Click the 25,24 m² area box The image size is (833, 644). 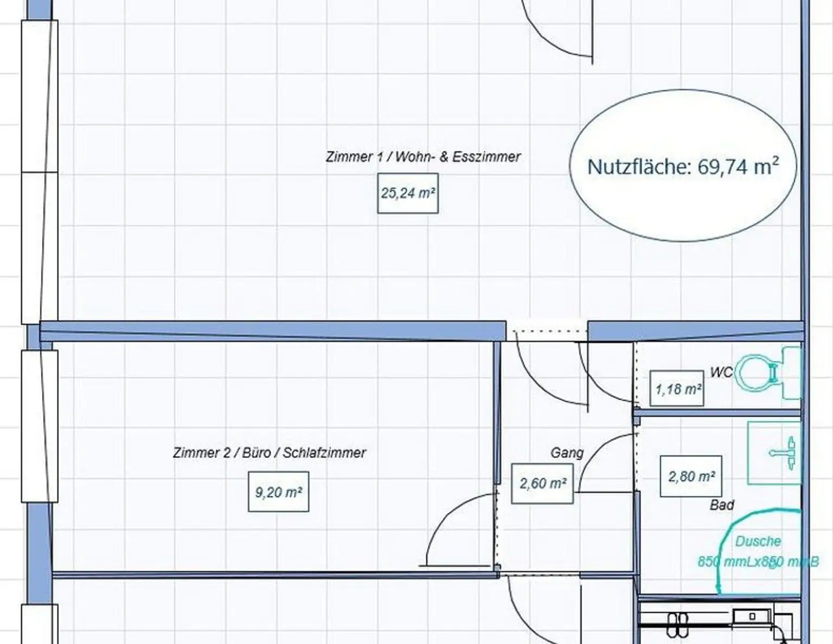coord(408,194)
